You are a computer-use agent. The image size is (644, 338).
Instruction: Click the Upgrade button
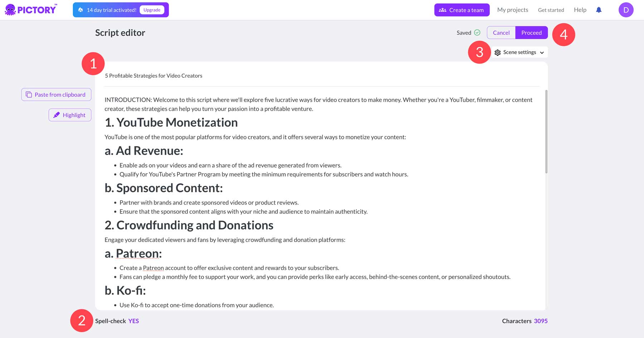click(x=152, y=10)
